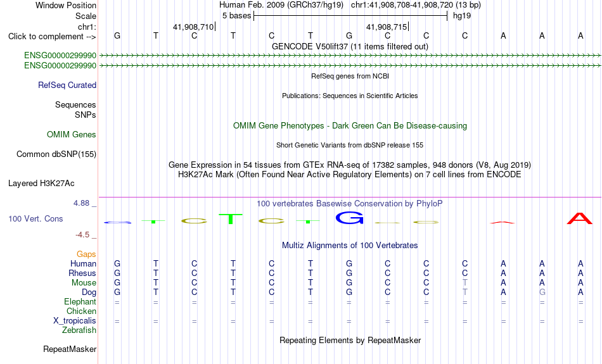Click 'Short Genetic Variants from dbSNP release 155'
The width and height of the screenshot is (602, 364).
pyautogui.click(x=350, y=146)
